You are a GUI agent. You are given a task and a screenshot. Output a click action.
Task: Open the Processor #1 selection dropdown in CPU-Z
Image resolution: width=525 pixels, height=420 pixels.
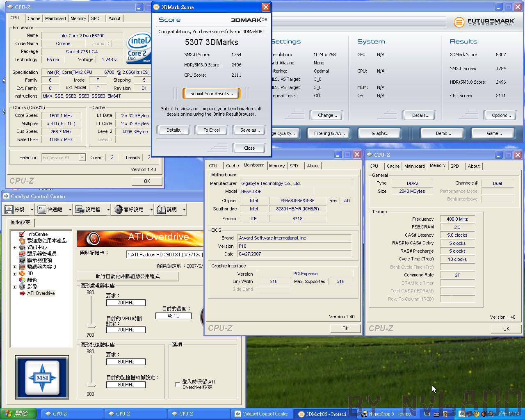[x=82, y=157]
